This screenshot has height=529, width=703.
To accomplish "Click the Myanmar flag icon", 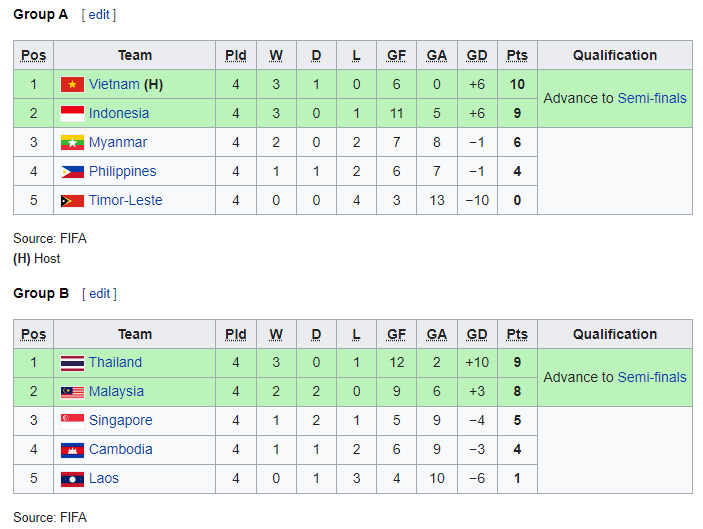I will [72, 143].
